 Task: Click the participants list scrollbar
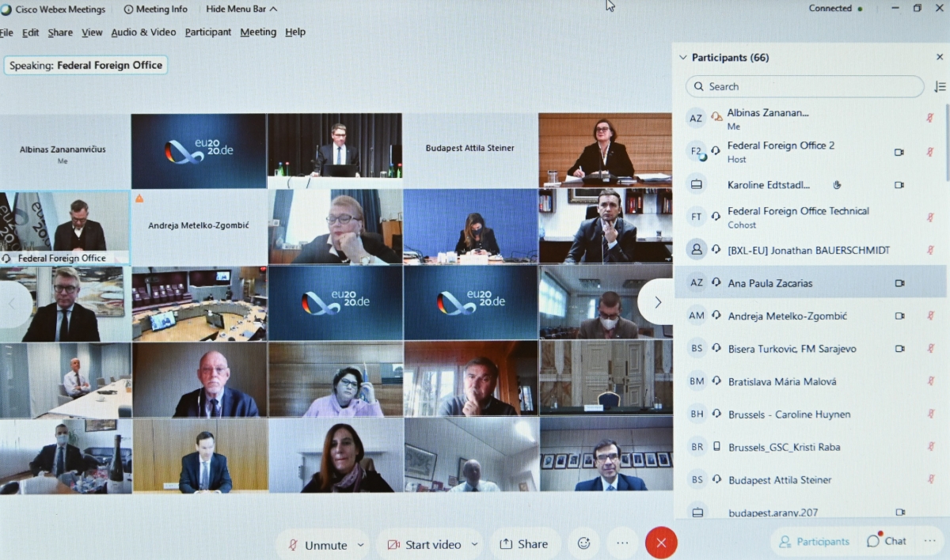(x=947, y=142)
